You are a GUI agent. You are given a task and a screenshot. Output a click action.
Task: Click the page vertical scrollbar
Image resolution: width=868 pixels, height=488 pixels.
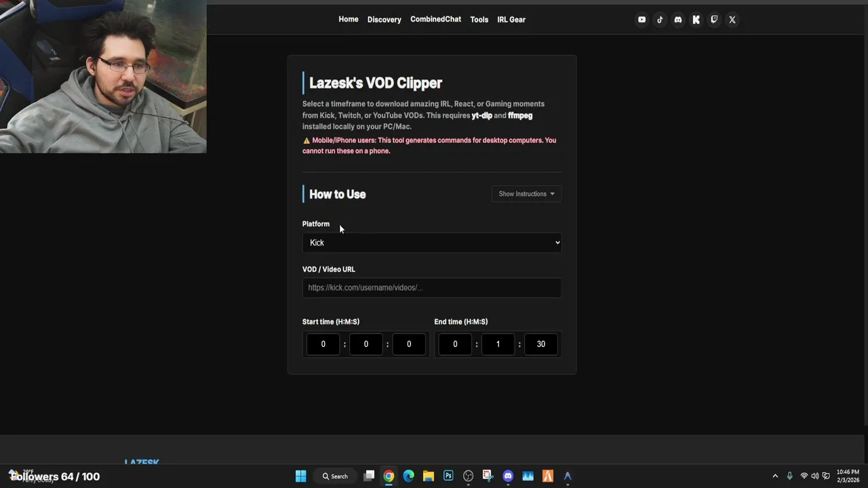coord(865,217)
